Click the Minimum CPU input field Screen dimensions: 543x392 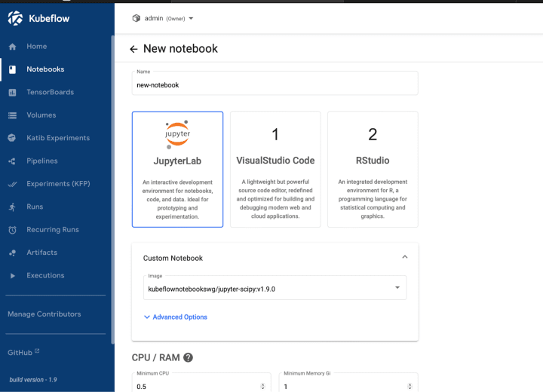pyautogui.click(x=201, y=383)
